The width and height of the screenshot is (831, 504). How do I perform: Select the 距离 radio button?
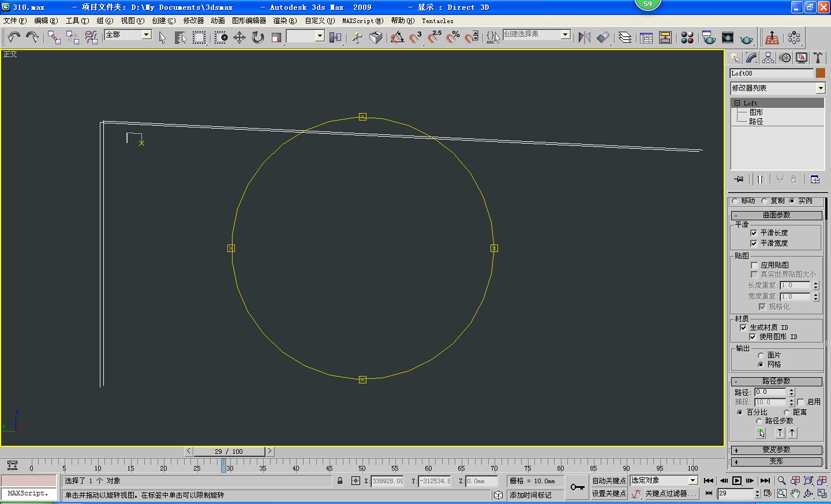[787, 412]
